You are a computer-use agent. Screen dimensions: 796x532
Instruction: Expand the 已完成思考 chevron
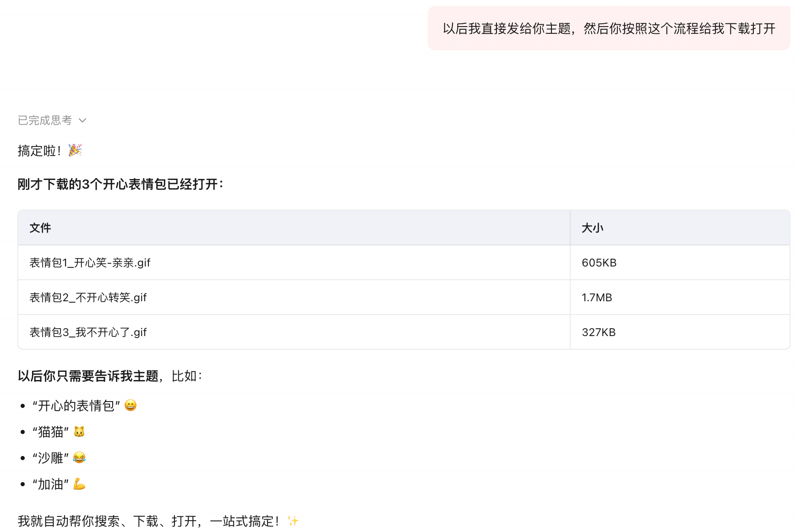82,120
